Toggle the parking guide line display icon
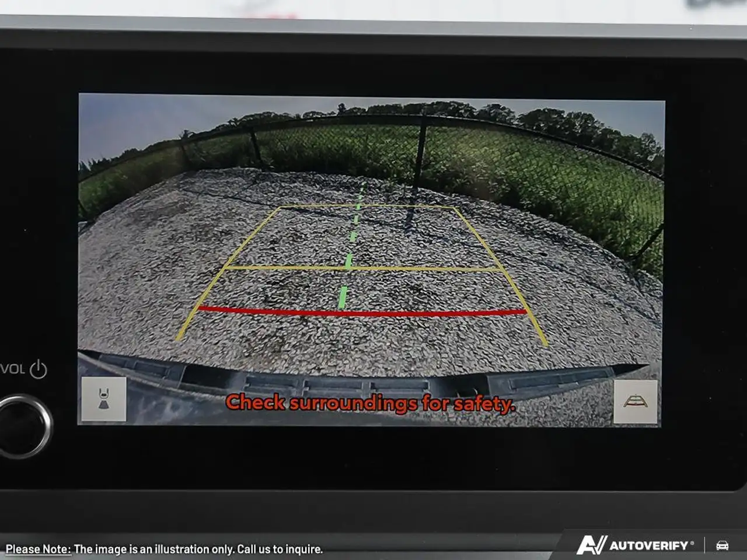Image resolution: width=747 pixels, height=560 pixels. click(636, 402)
